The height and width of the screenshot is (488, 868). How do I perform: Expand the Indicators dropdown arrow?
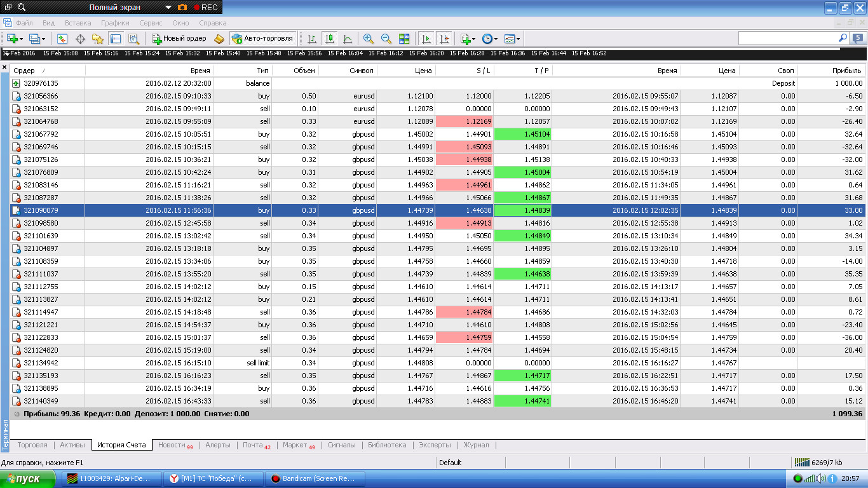click(475, 39)
